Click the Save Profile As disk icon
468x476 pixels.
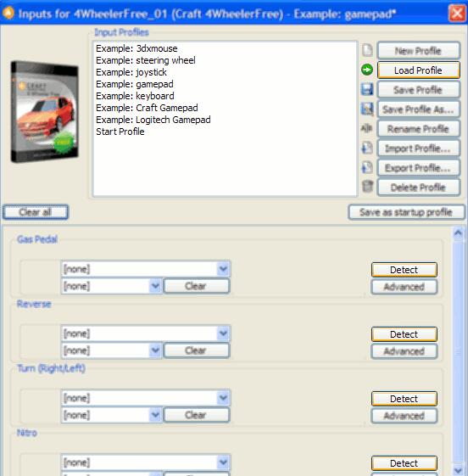367,109
